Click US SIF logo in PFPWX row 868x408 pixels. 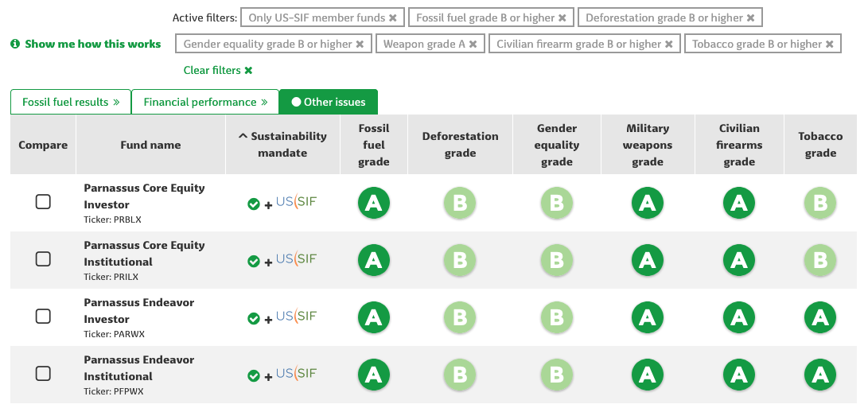tap(296, 373)
